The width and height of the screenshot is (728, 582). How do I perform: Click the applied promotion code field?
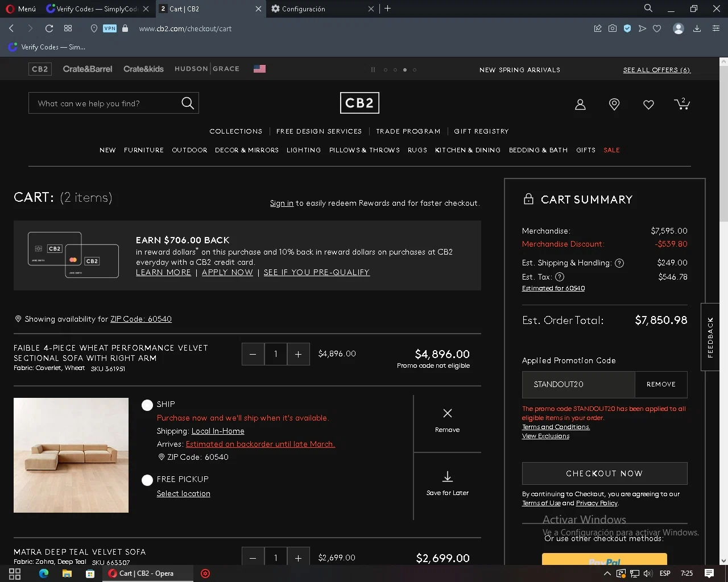point(578,385)
